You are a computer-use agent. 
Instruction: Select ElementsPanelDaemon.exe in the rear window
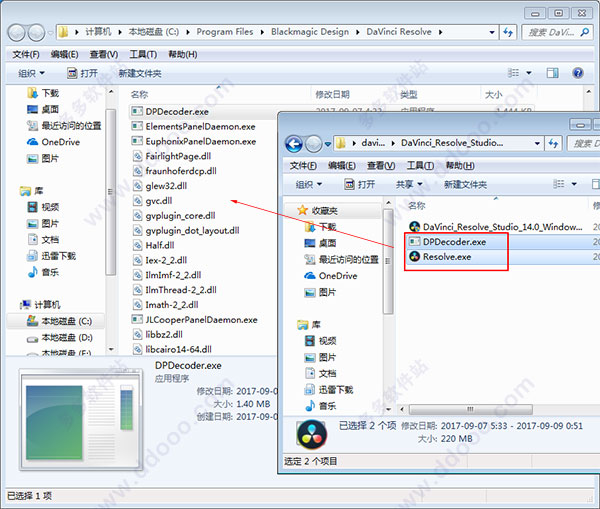(193, 127)
